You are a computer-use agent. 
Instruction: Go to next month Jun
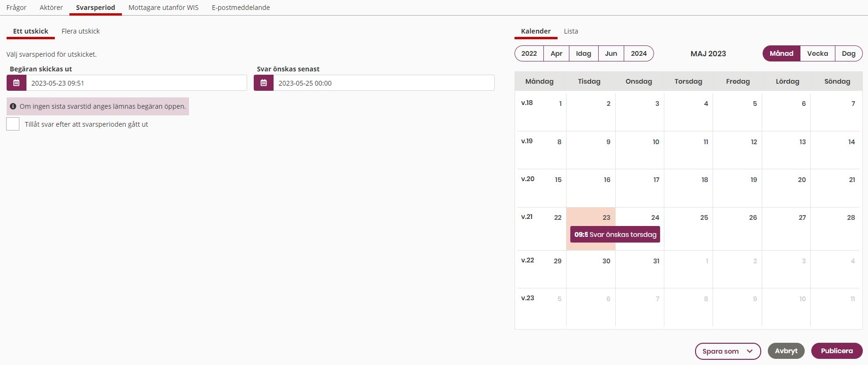click(611, 53)
